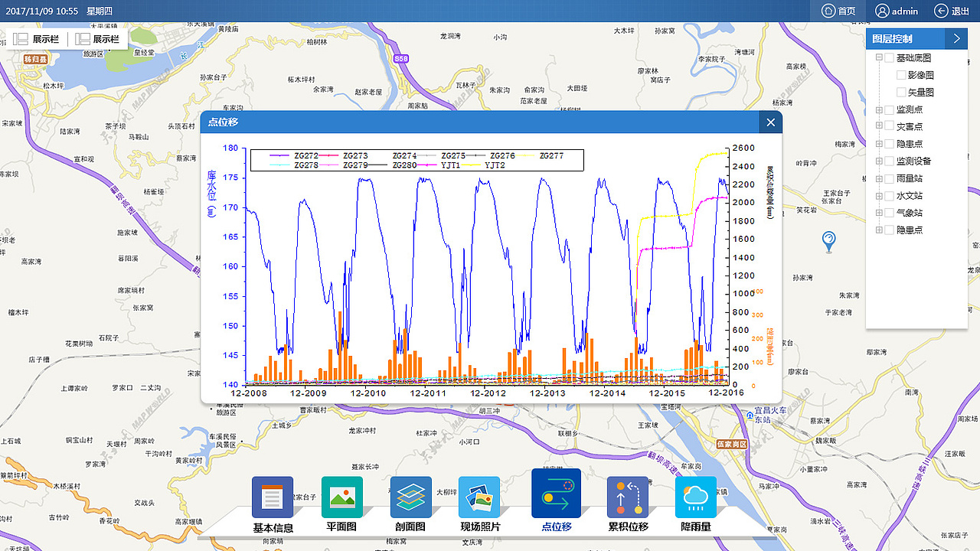This screenshot has height=551, width=980.
Task: Check the 基础底图 layer checkbox
Action: (x=890, y=58)
